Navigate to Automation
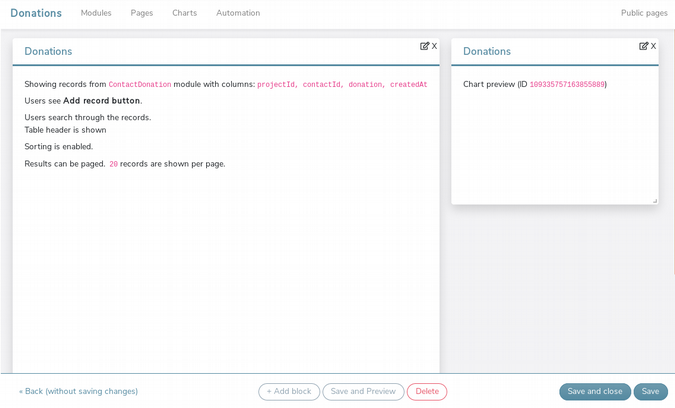Screen dimensions: 675x408 (238, 13)
